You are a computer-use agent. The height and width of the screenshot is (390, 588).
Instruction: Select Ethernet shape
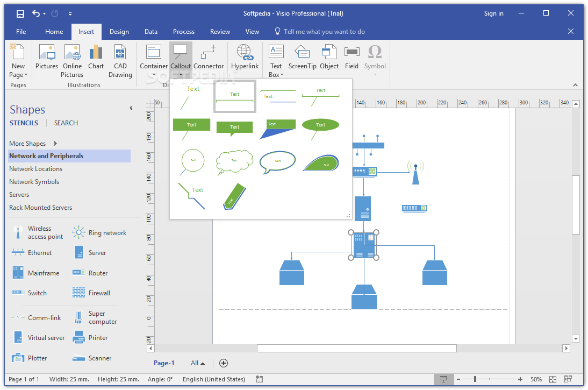tap(32, 253)
